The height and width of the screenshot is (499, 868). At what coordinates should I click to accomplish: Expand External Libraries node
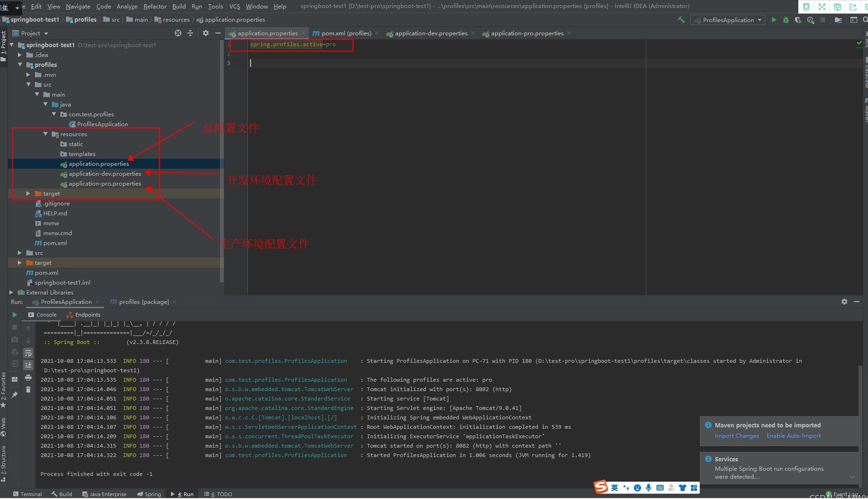coord(11,292)
